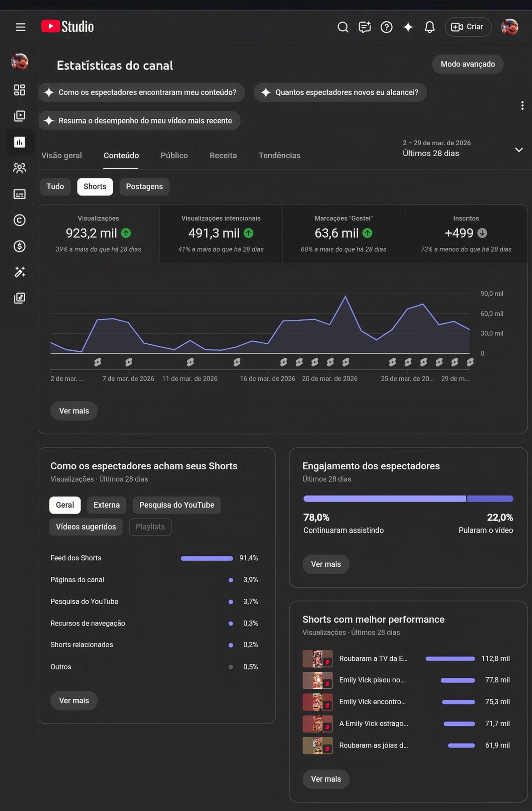Open the Subtitles icon in sidebar
532x811 pixels.
pos(19,194)
